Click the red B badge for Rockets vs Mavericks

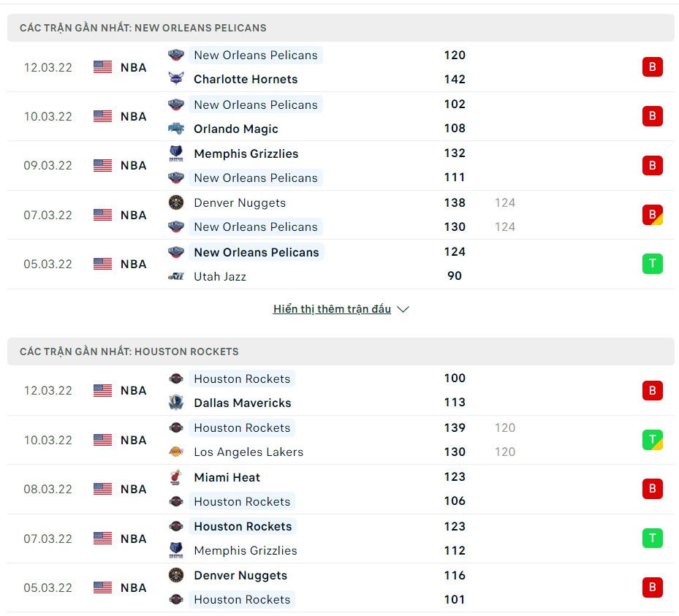coord(652,390)
